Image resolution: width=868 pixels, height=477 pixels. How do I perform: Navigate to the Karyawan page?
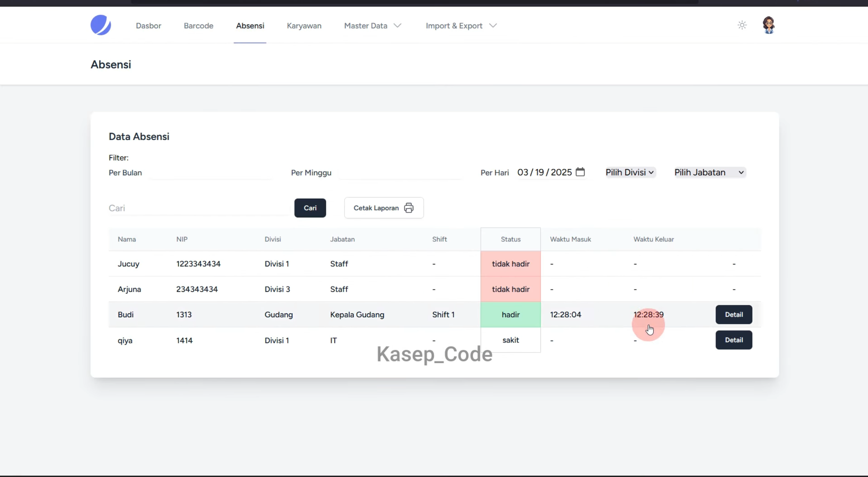(304, 26)
